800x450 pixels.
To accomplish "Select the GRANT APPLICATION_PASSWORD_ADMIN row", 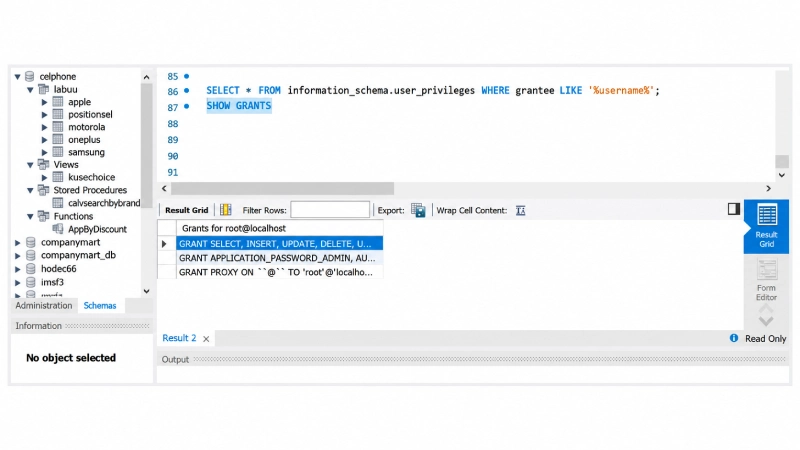I will click(x=279, y=258).
